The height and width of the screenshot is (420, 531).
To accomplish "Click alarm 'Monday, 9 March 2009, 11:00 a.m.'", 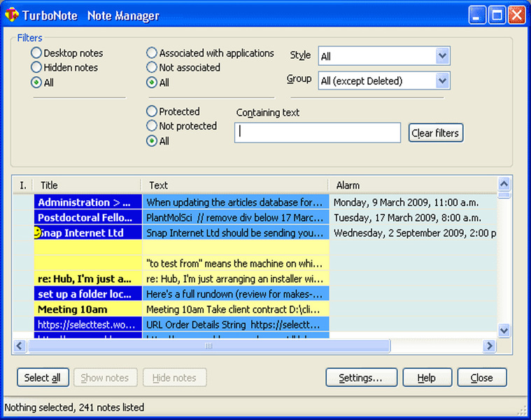I will pyautogui.click(x=406, y=202).
